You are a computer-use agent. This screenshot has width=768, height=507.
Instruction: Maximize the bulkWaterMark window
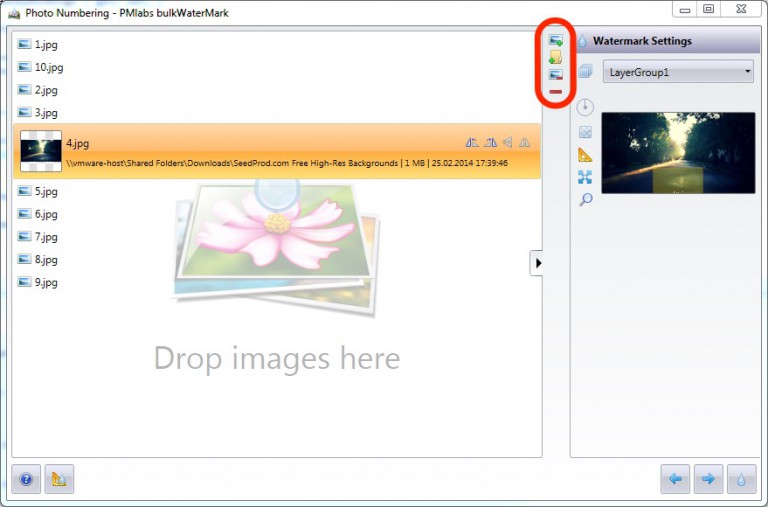pos(709,8)
